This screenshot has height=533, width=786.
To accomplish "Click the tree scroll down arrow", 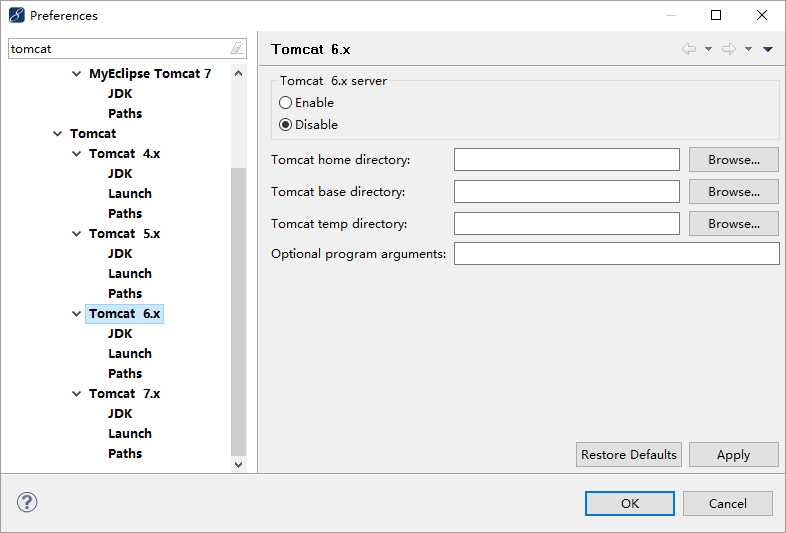I will [x=239, y=464].
